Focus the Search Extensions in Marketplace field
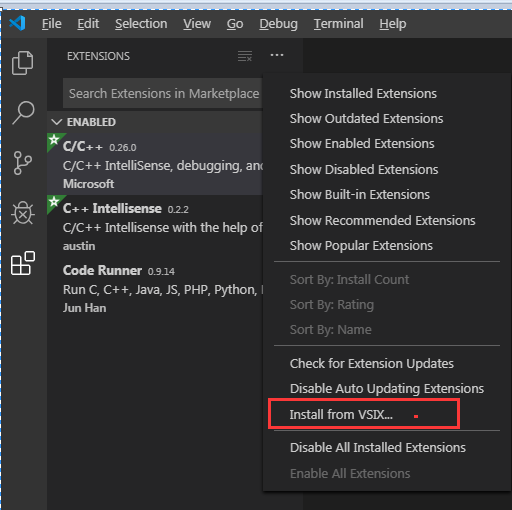Viewport: 512px width, 510px height. click(x=163, y=93)
